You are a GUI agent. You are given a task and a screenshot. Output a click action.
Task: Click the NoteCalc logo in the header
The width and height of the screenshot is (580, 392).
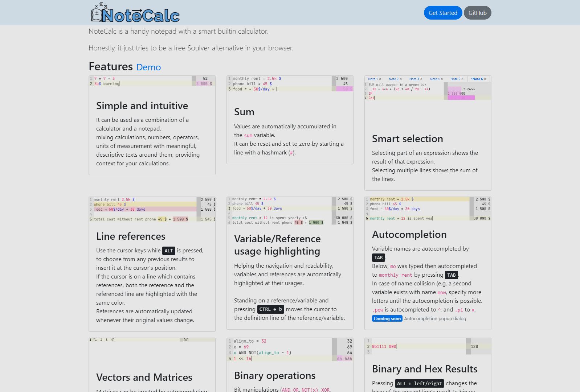click(135, 13)
